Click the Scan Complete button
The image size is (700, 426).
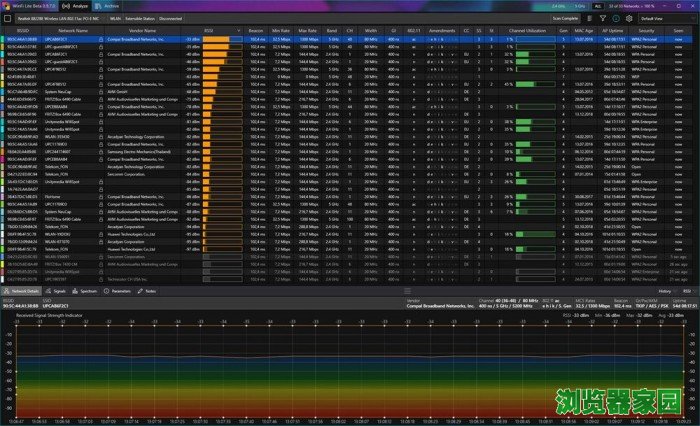pos(566,18)
